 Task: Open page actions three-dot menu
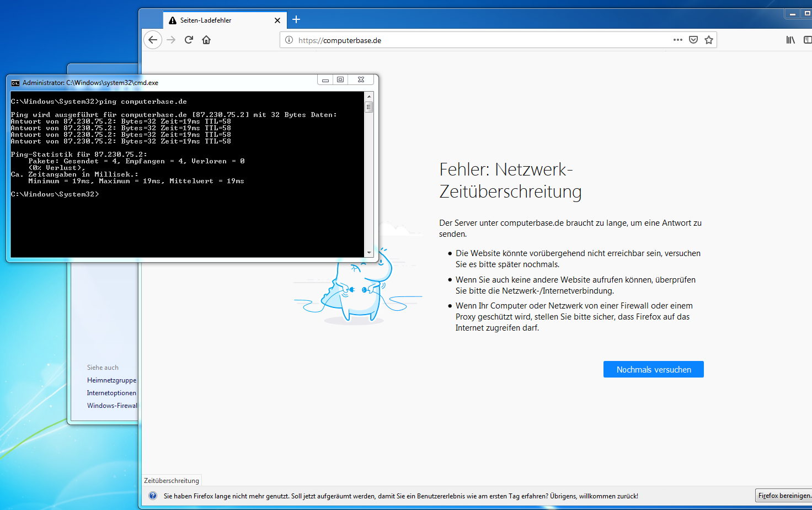[678, 40]
